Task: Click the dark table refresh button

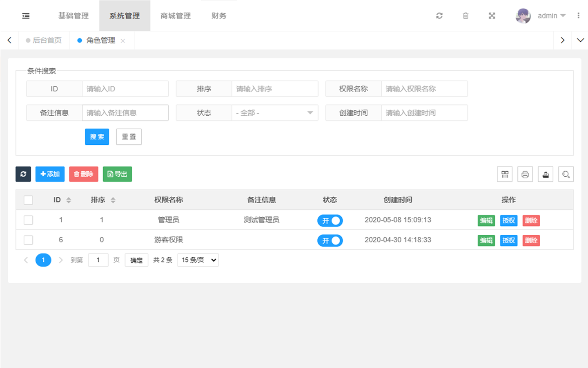Action: 23,174
